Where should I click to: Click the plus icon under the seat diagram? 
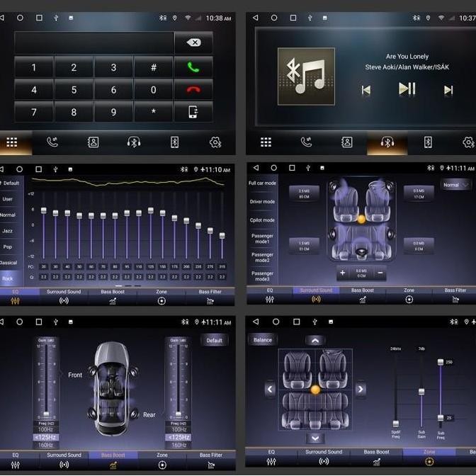343,273
